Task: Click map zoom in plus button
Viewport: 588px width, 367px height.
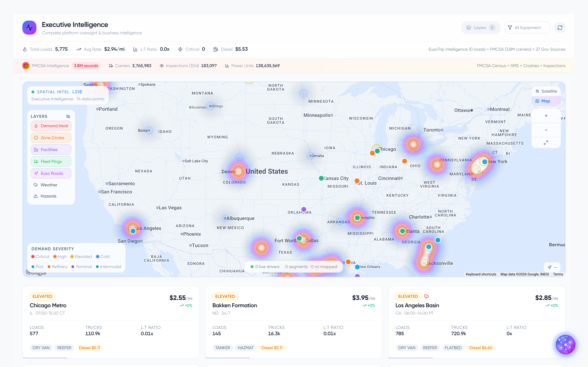Action: (546, 116)
